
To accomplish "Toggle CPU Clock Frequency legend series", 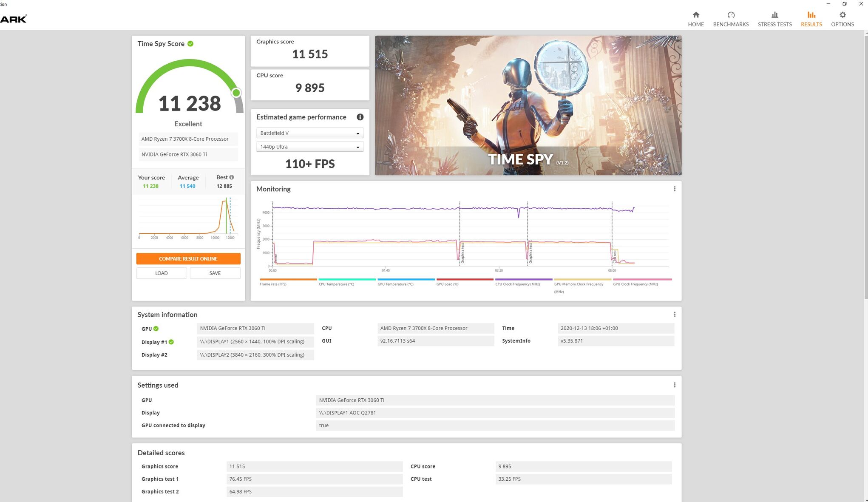I will pos(517,284).
